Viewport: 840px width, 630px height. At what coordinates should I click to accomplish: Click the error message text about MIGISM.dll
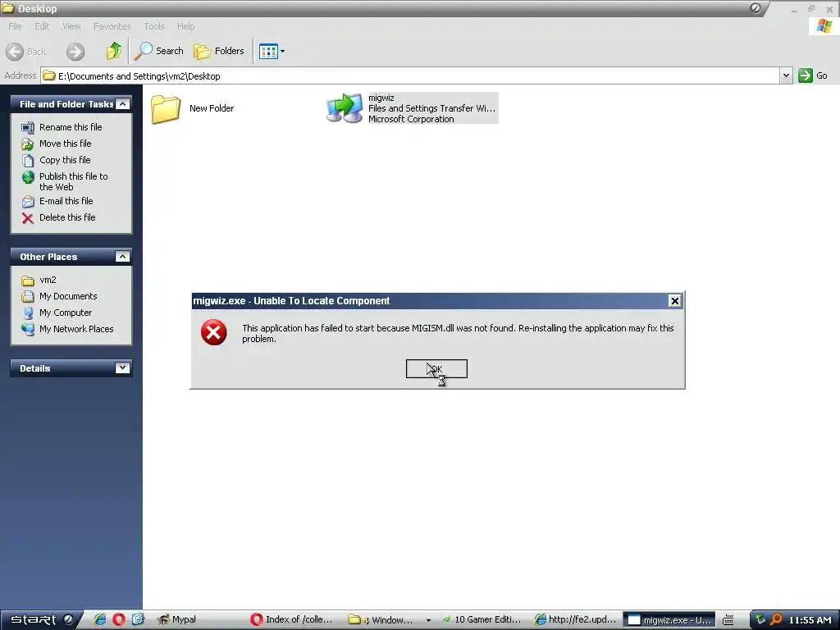click(x=458, y=333)
